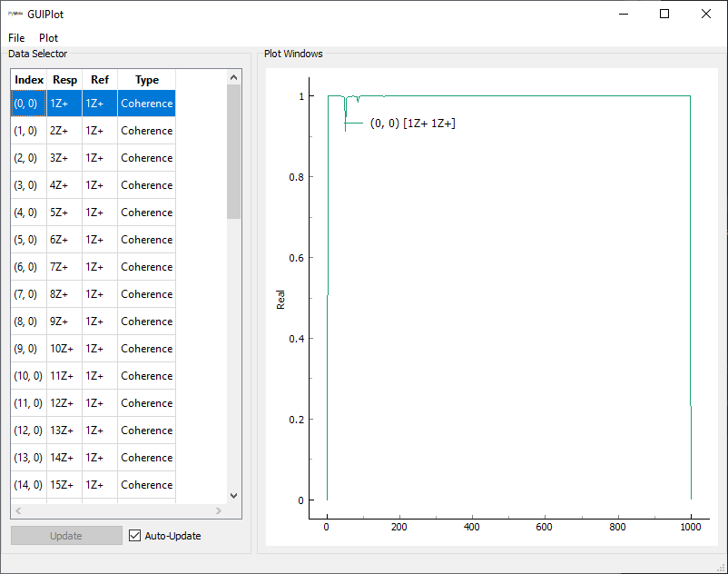728x574 pixels.
Task: Maximize the GUIPlot window
Action: tap(664, 15)
